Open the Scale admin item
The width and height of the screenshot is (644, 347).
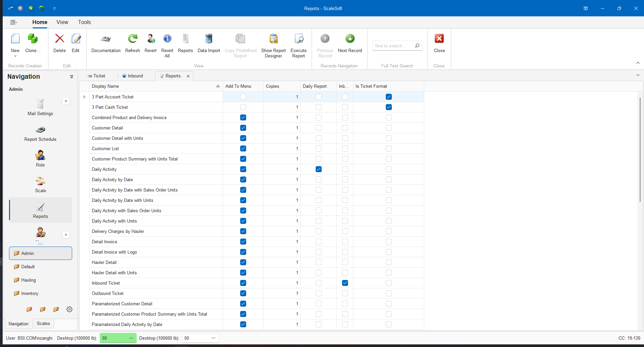[40, 185]
